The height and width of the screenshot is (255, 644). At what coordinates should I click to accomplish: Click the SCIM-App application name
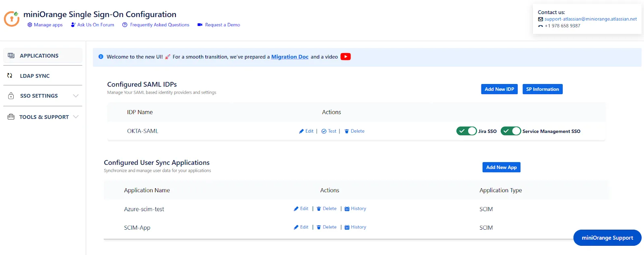(137, 228)
